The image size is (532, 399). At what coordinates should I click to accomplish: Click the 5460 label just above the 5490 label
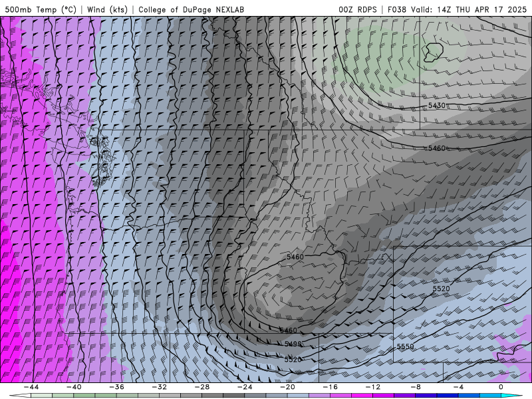coord(289,330)
